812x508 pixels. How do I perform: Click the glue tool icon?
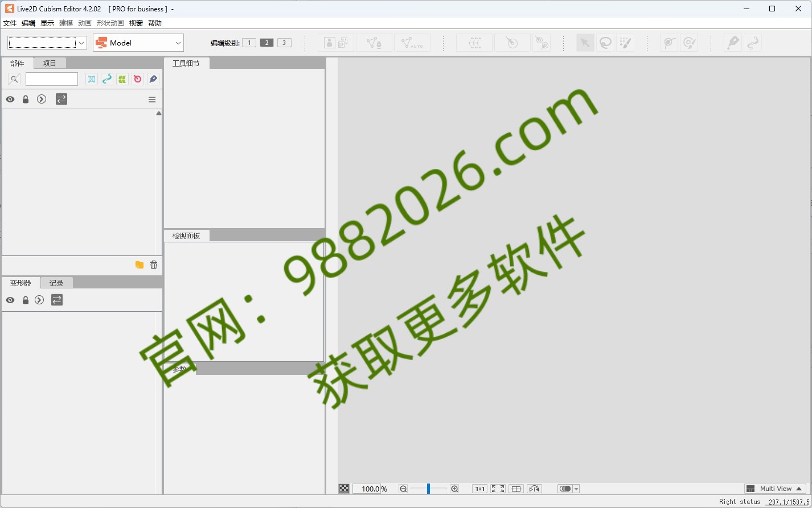click(x=669, y=43)
